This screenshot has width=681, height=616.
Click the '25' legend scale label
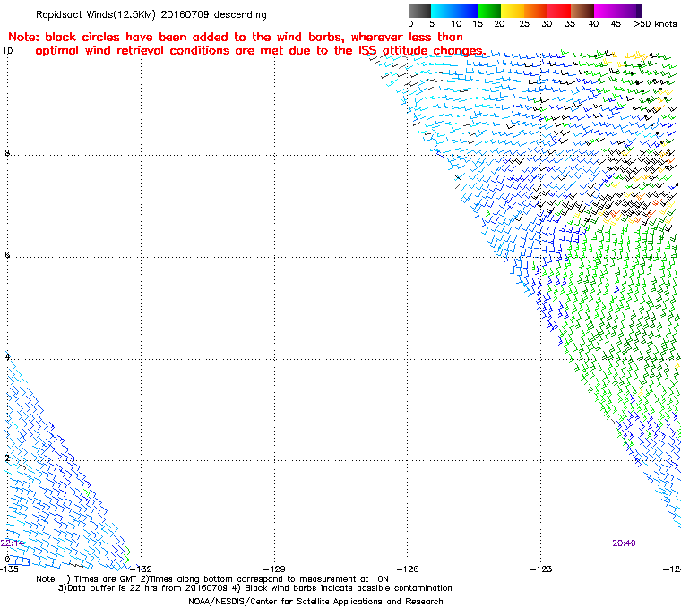(524, 24)
